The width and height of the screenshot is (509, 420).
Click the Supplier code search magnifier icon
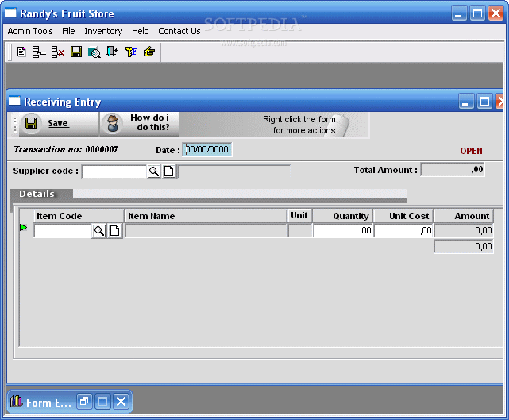click(x=154, y=171)
